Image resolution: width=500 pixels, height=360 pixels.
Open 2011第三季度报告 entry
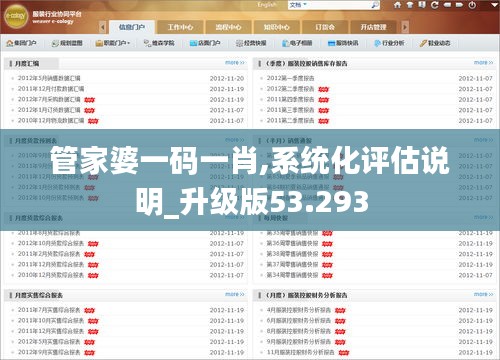[x=290, y=110]
